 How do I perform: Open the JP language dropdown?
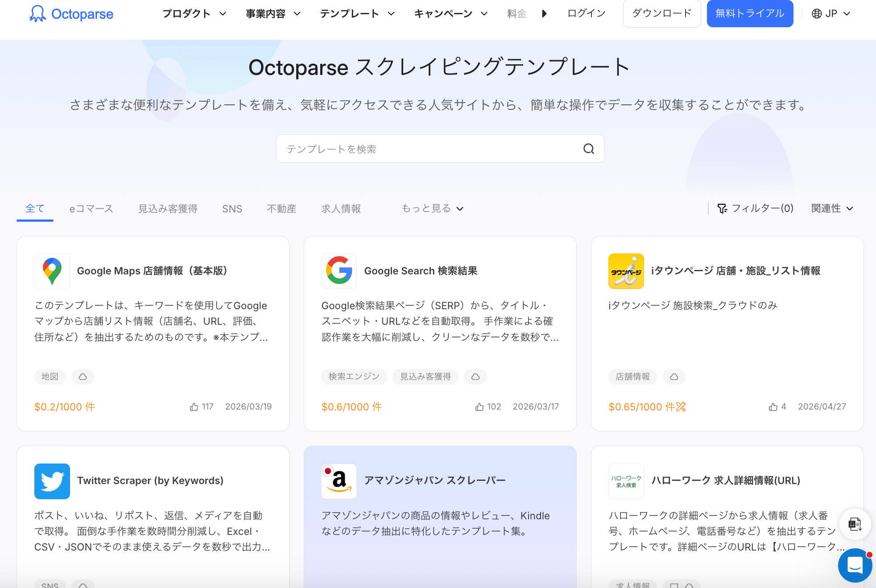click(x=831, y=14)
